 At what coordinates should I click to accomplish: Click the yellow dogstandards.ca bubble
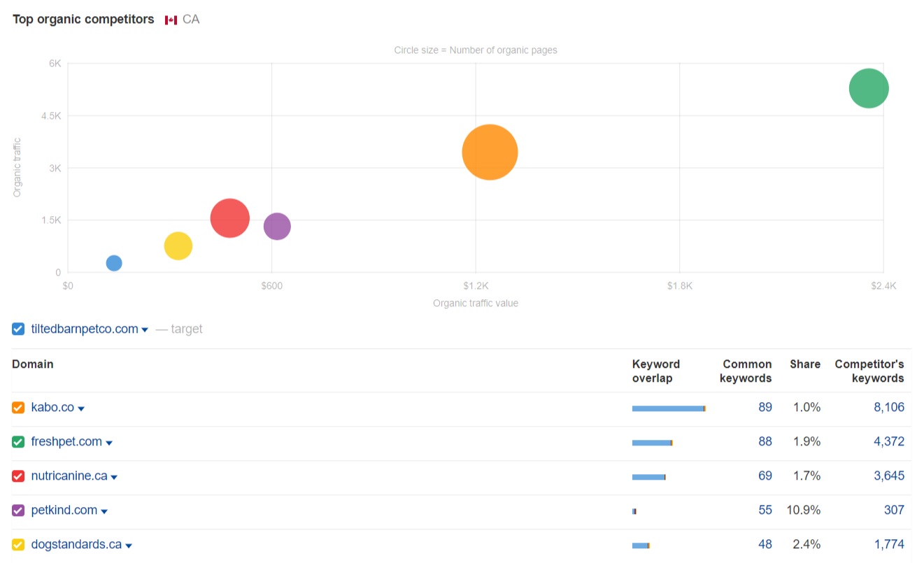tap(178, 246)
